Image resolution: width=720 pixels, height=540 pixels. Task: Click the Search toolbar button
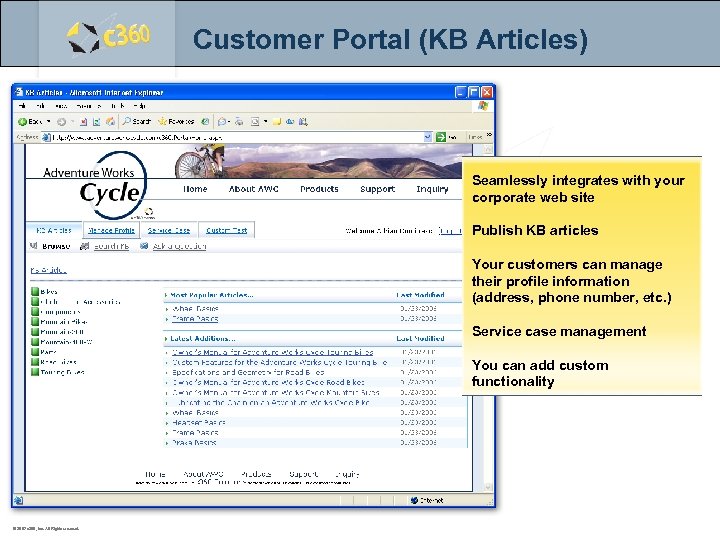[137, 122]
